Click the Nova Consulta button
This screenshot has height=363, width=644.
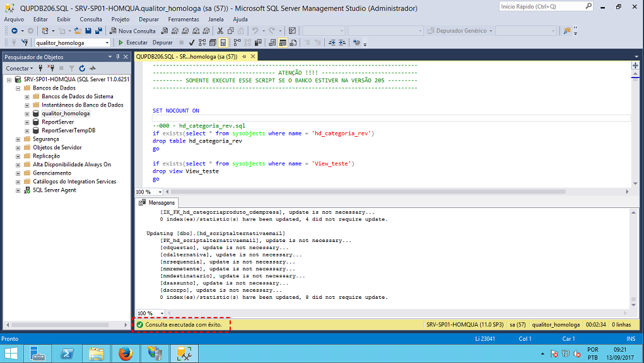tap(132, 31)
